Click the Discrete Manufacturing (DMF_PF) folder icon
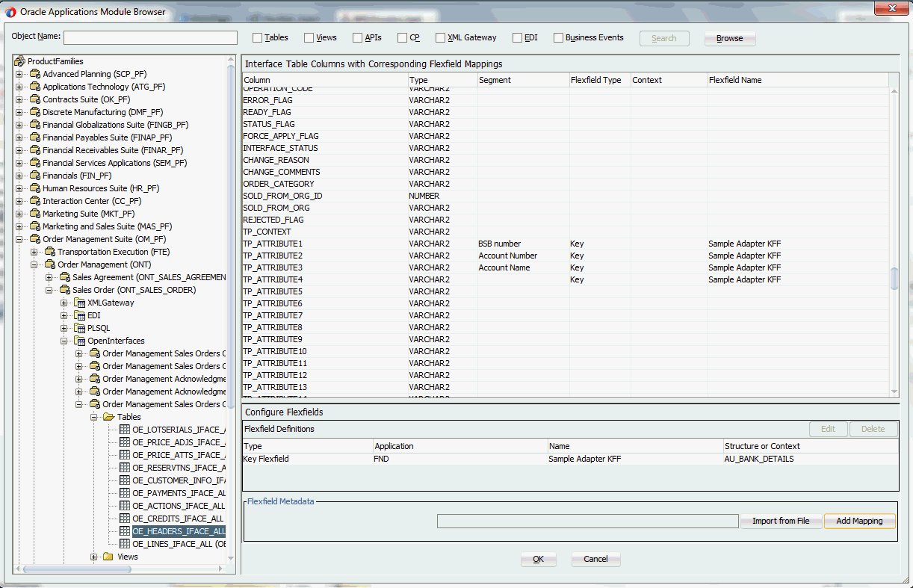This screenshot has height=588, width=913. click(35, 112)
